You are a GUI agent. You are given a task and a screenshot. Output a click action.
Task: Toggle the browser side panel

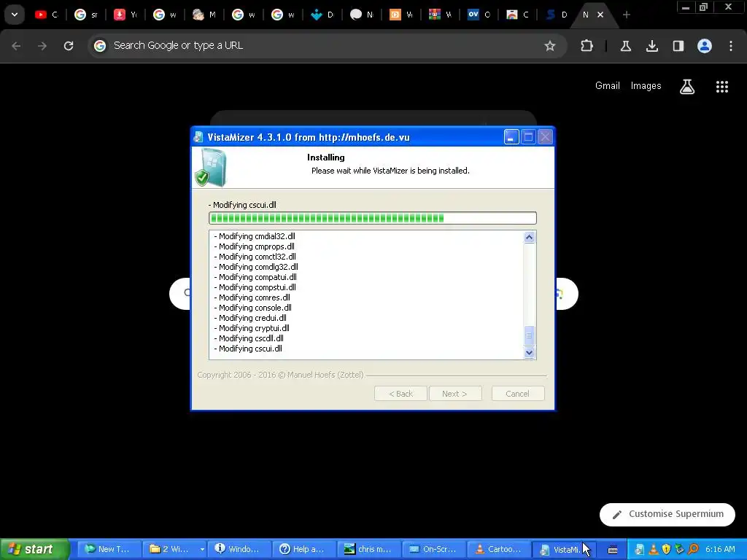tap(678, 46)
